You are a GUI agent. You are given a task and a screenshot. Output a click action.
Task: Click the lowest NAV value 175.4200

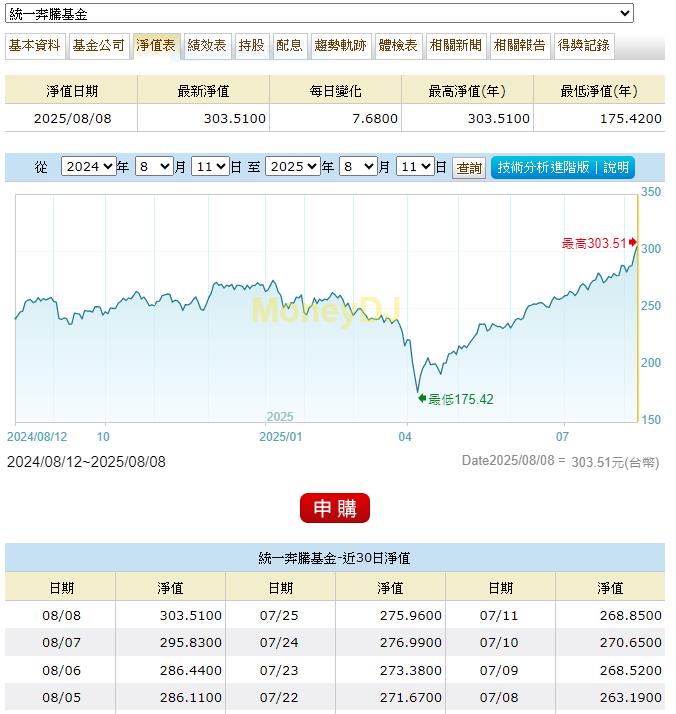click(x=630, y=118)
